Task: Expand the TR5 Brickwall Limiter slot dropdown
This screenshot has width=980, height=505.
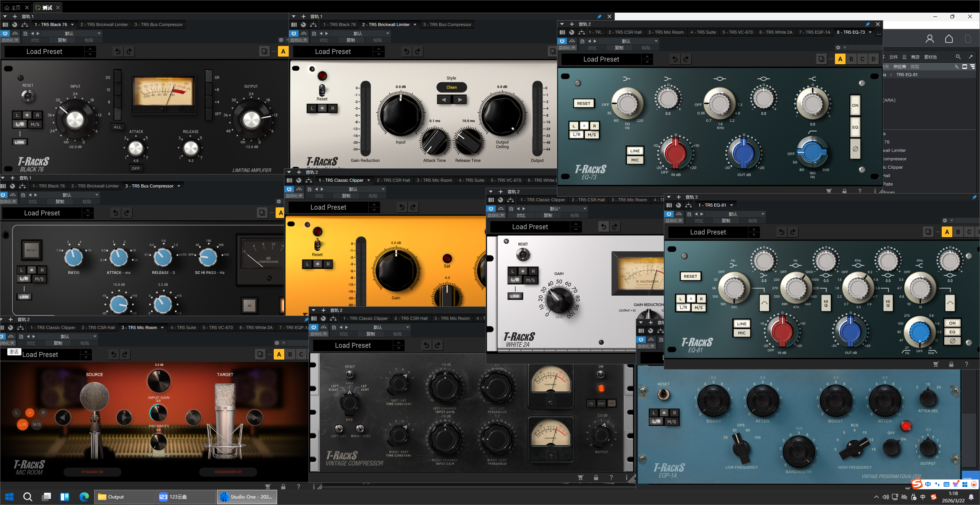Action: tap(415, 24)
